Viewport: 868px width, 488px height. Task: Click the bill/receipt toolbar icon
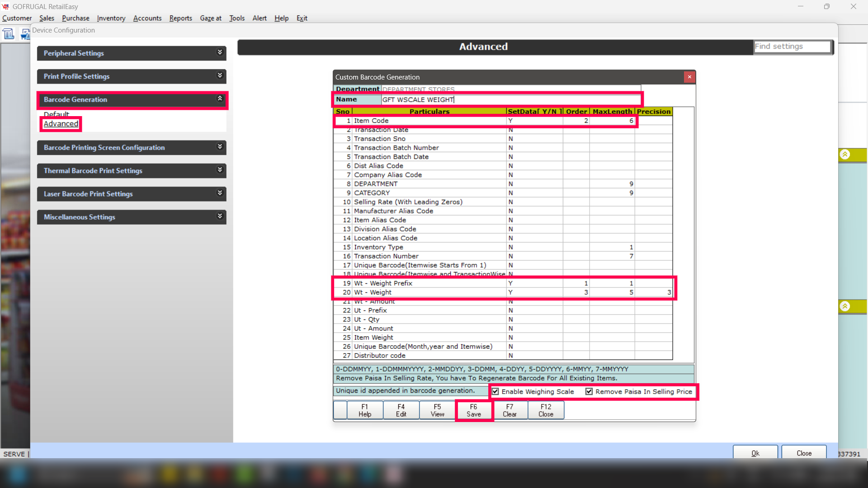coord(9,34)
